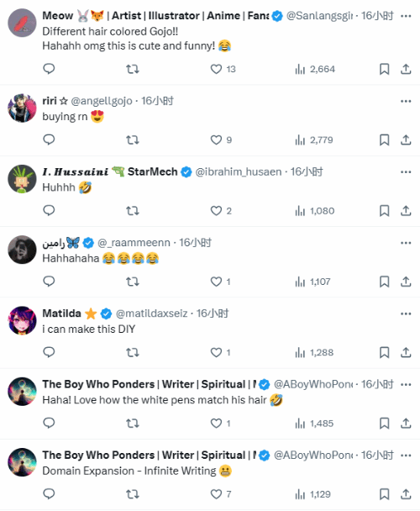Share Matilda's "i can make this DIY" tweet
Image resolution: width=420 pixels, height=511 pixels.
pos(406,352)
